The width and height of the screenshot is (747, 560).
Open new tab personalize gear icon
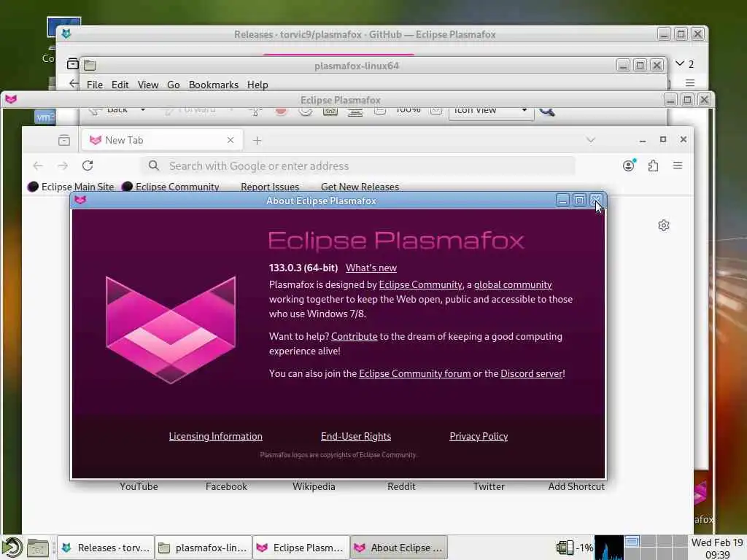click(x=664, y=225)
